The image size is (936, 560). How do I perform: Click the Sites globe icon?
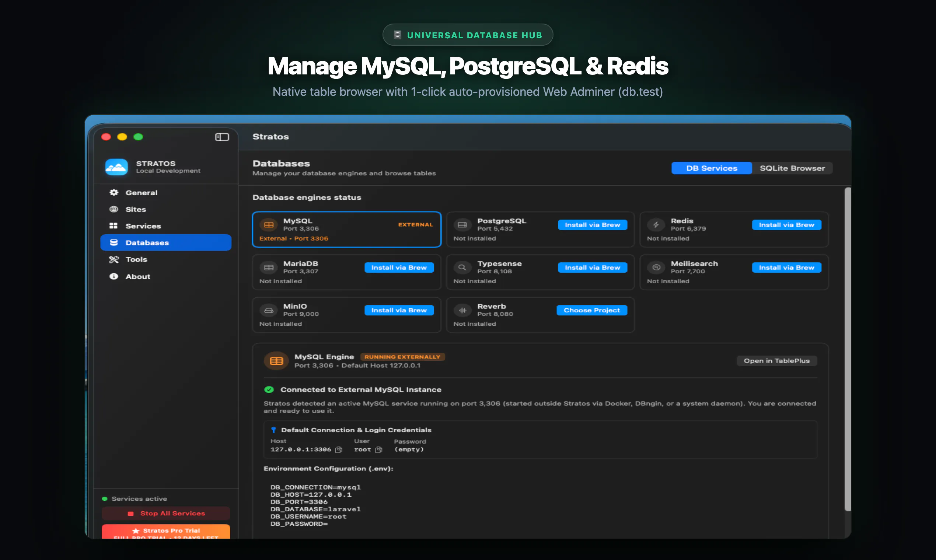[x=113, y=209]
